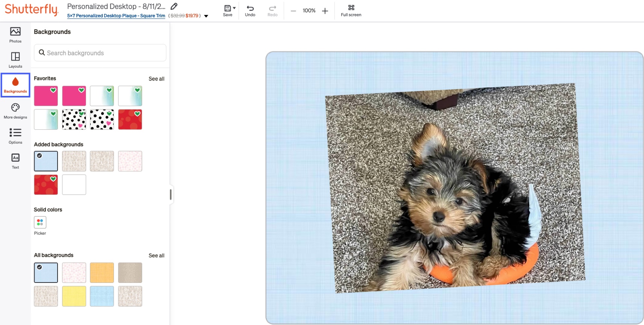Click project title Personalized Desktop
644x325 pixels.
pos(116,6)
